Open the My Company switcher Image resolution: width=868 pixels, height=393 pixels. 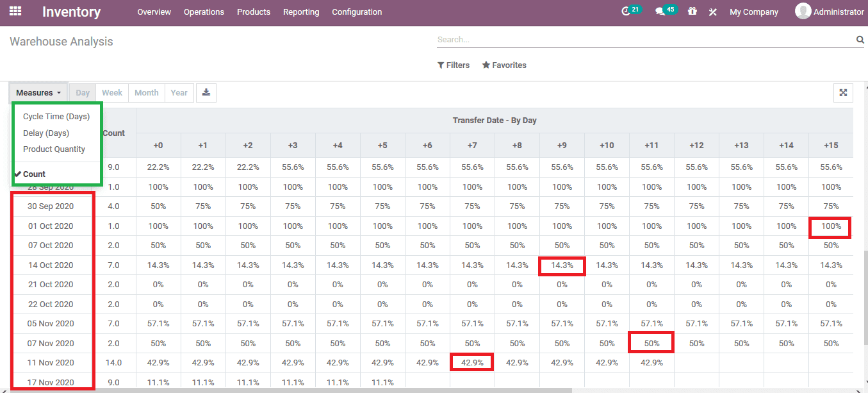pos(754,12)
